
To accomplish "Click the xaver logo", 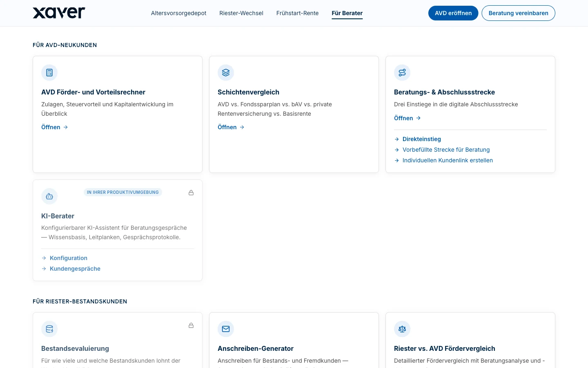I will coord(59,13).
